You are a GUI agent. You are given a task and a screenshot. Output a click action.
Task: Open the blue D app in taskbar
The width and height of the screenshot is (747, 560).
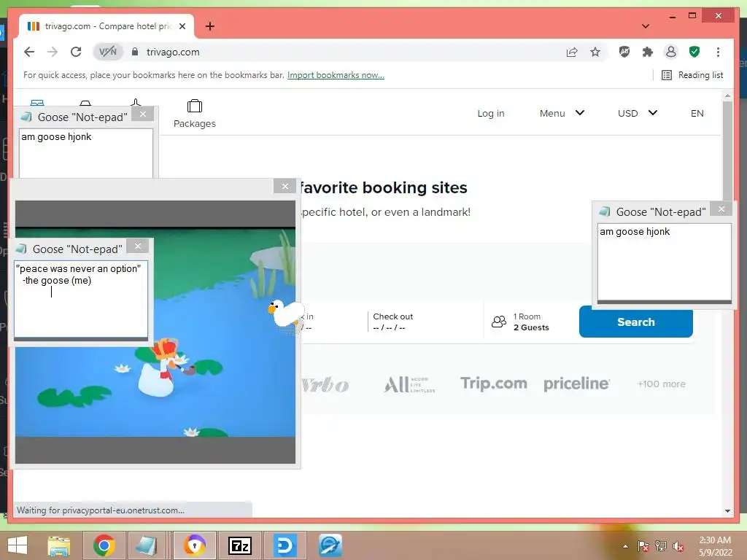point(285,545)
